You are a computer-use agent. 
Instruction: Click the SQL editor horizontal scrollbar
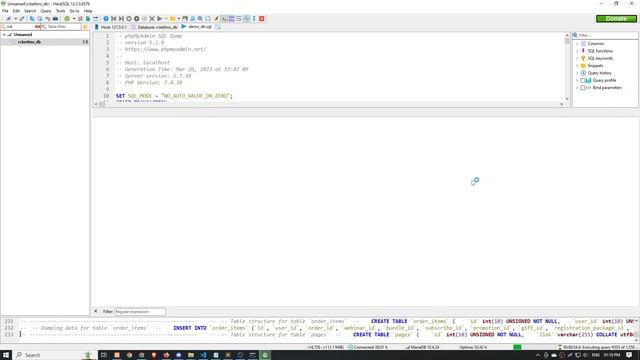[329, 104]
